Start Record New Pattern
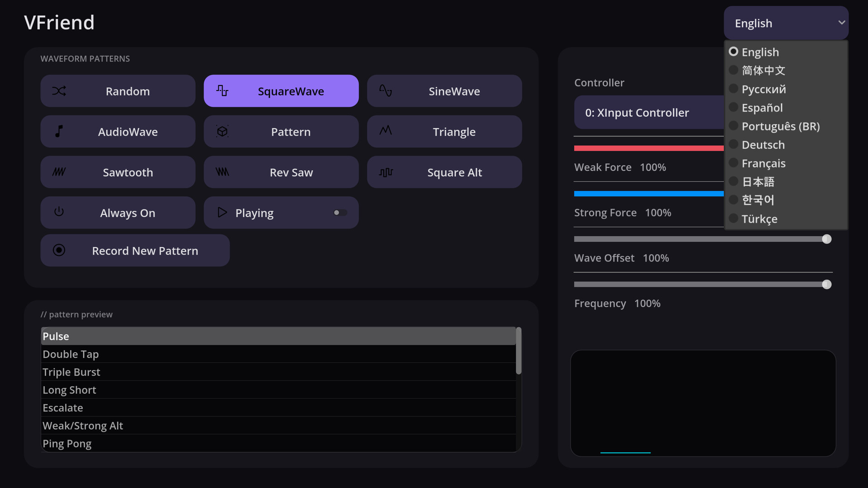 point(135,250)
